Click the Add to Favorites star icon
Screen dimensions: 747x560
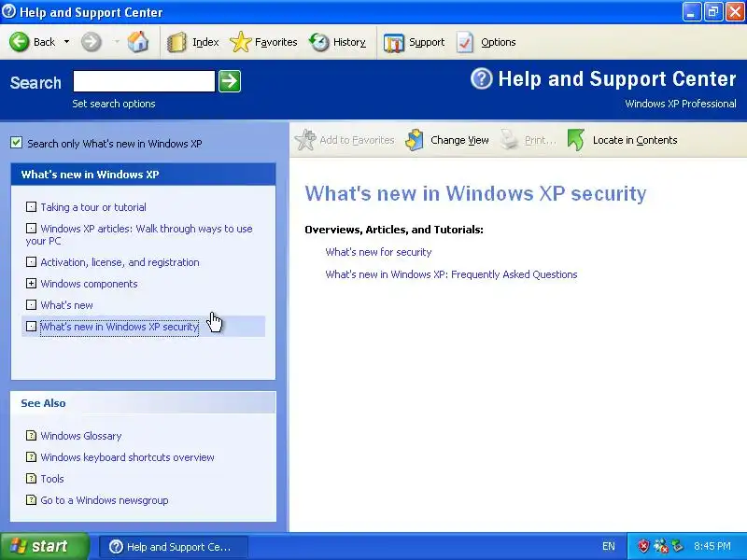(x=305, y=140)
